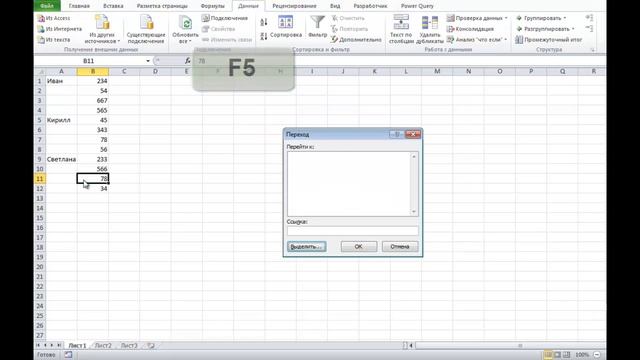Open the Sort (Сортировка) dialog
Screen dimensions: 640x360
pos(286,27)
